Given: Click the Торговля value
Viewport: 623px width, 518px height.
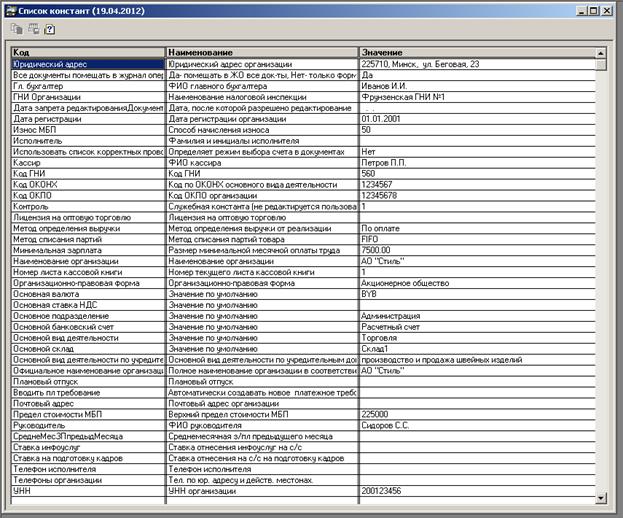Looking at the screenshot, I should coord(379,338).
